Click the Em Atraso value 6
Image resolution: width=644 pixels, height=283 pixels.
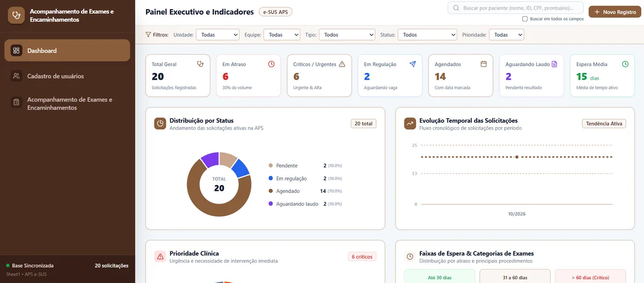225,77
